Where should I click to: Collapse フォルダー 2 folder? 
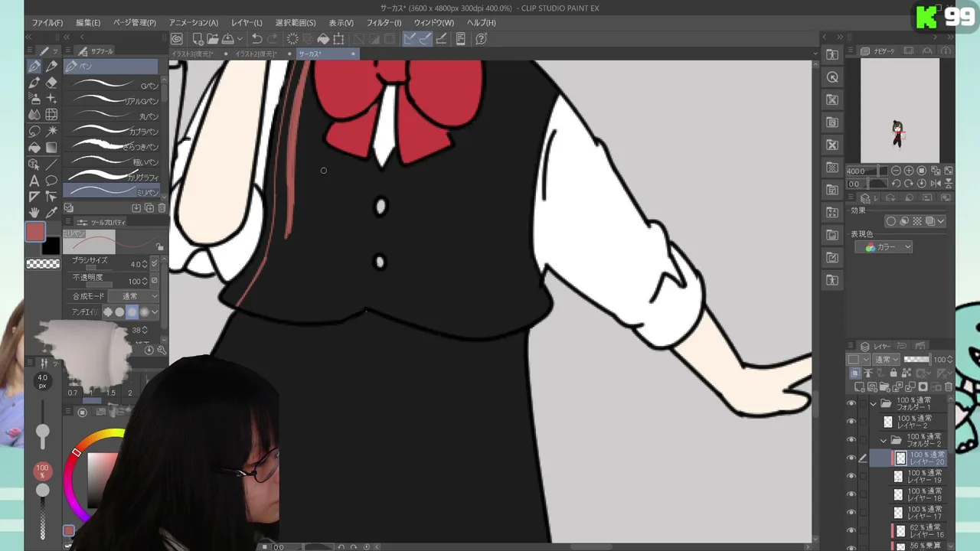tap(884, 440)
